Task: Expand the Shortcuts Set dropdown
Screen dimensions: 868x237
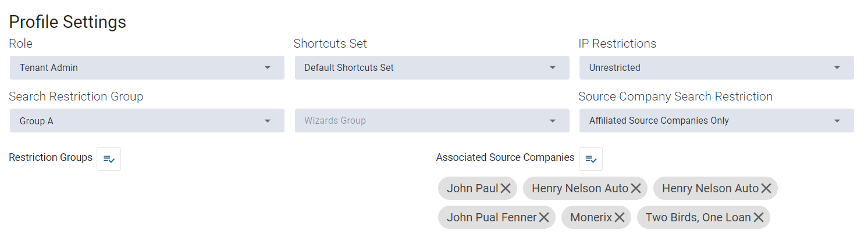Action: (x=432, y=67)
